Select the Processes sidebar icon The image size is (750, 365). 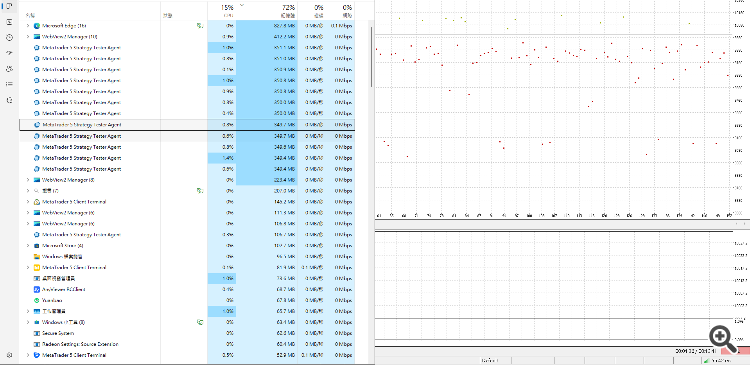(x=9, y=6)
